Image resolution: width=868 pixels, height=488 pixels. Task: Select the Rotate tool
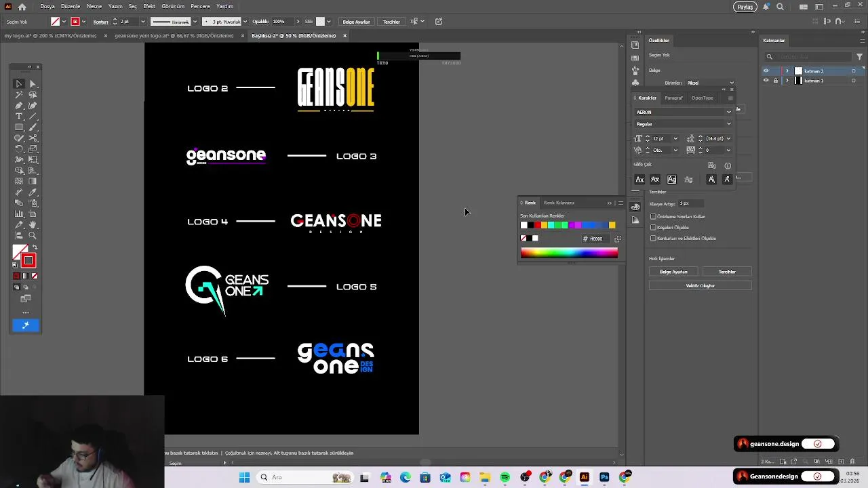(19, 149)
